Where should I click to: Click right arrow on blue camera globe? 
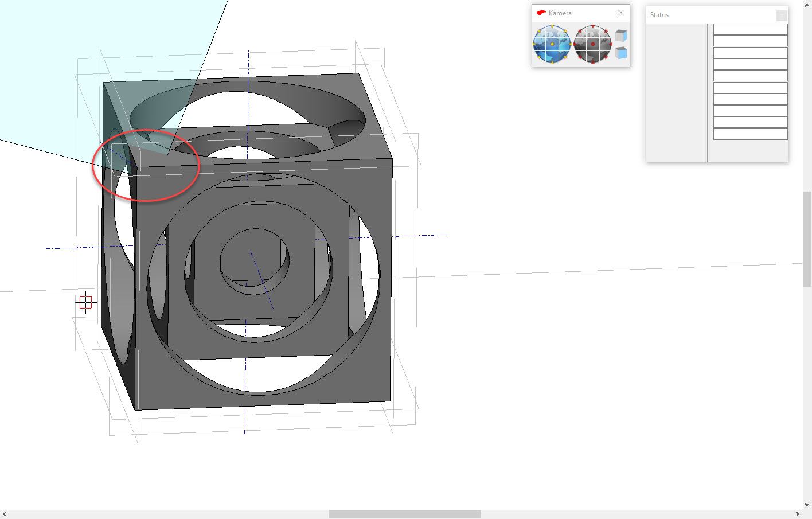click(x=571, y=44)
